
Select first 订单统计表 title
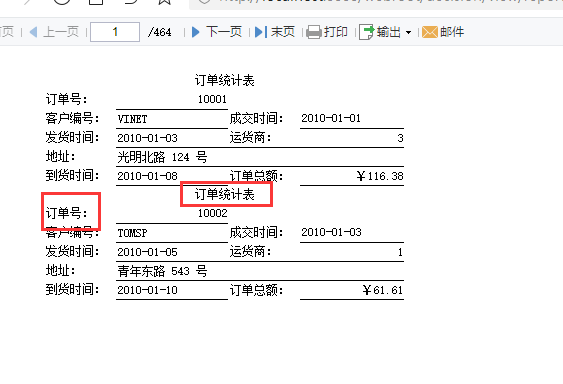pyautogui.click(x=225, y=80)
